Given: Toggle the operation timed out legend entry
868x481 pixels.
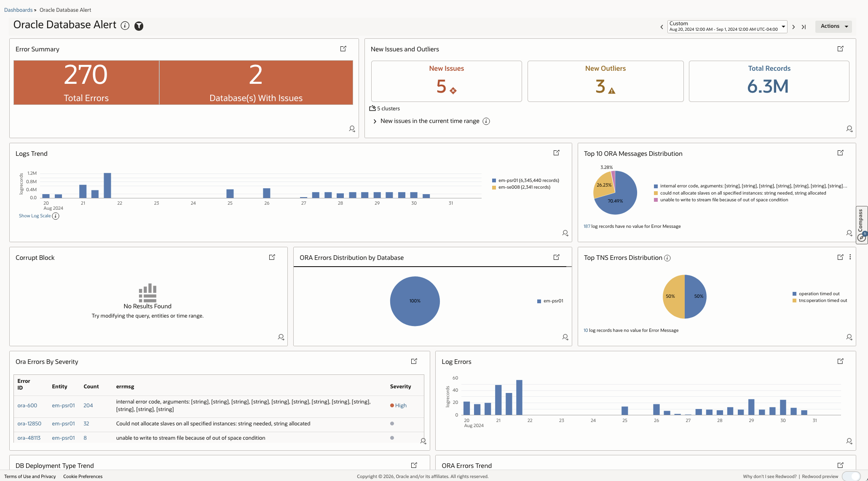Looking at the screenshot, I should point(816,294).
